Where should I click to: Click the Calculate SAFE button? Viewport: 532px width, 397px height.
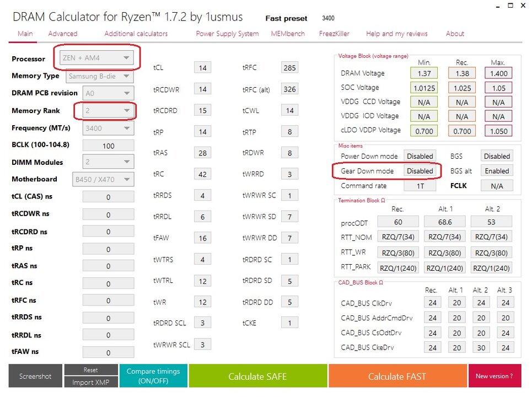click(x=258, y=376)
